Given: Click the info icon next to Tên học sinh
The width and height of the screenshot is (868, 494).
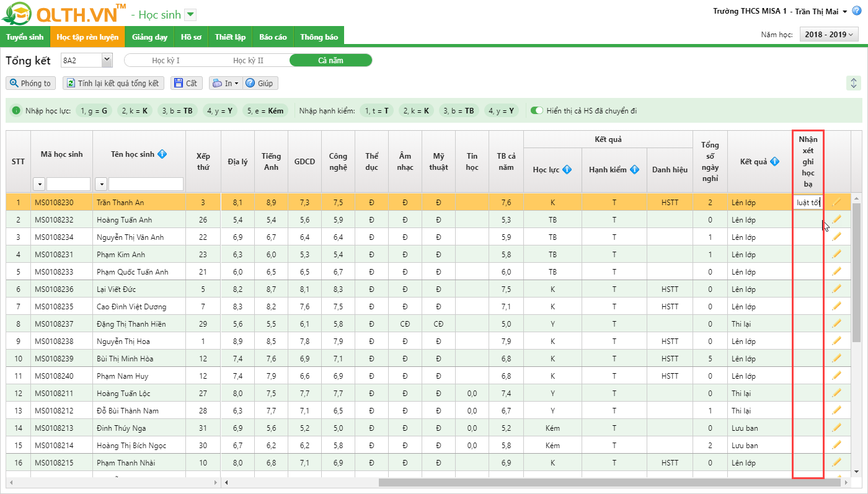Looking at the screenshot, I should 162,154.
